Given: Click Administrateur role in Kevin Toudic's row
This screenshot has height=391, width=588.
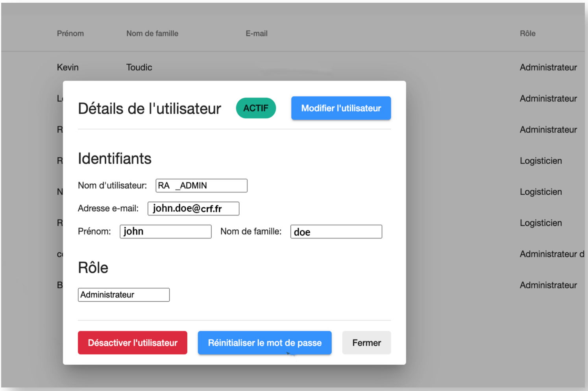Looking at the screenshot, I should 548,67.
